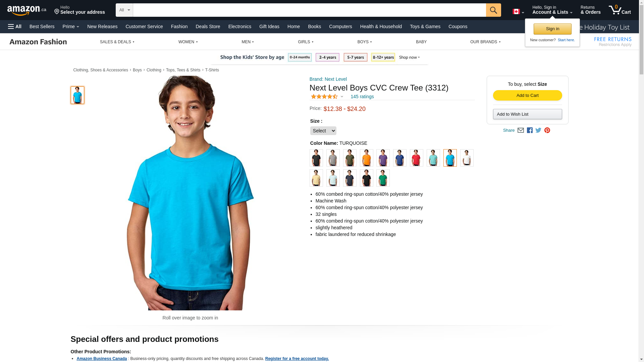This screenshot has width=644, height=362.
Task: Share product on Facebook icon
Action: [530, 130]
